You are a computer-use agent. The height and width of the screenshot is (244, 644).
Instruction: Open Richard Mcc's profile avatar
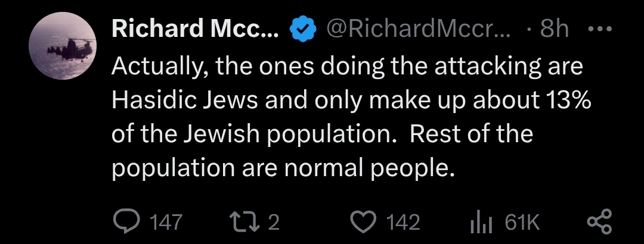(x=63, y=46)
